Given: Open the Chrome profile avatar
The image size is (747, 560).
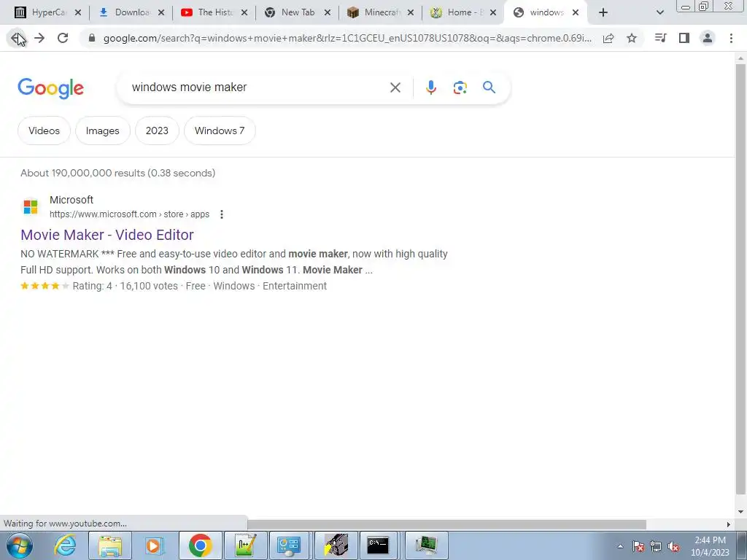Looking at the screenshot, I should (x=708, y=38).
